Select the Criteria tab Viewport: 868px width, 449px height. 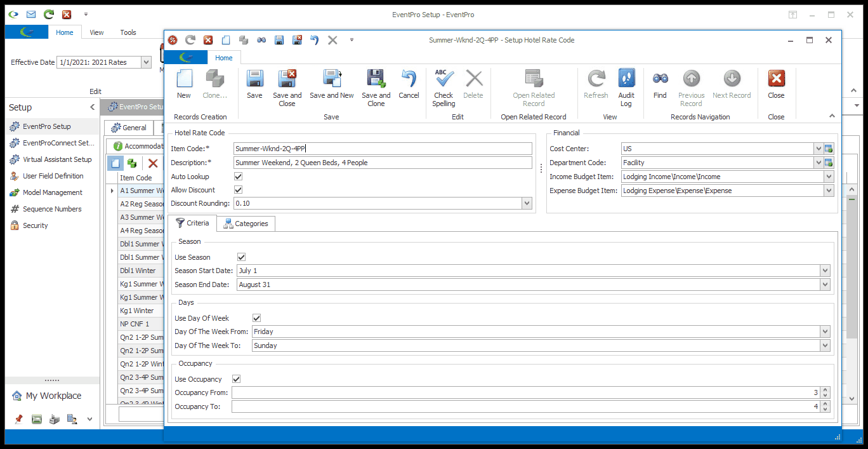pos(192,223)
